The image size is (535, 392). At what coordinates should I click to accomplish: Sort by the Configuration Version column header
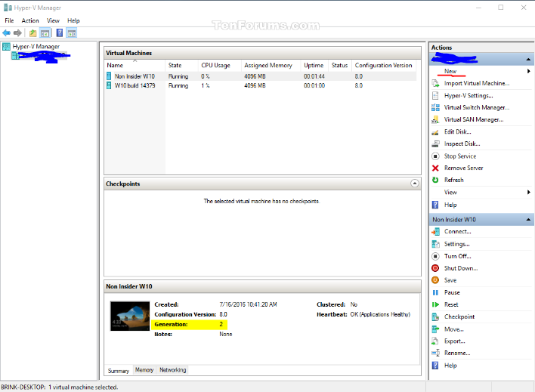click(x=384, y=66)
